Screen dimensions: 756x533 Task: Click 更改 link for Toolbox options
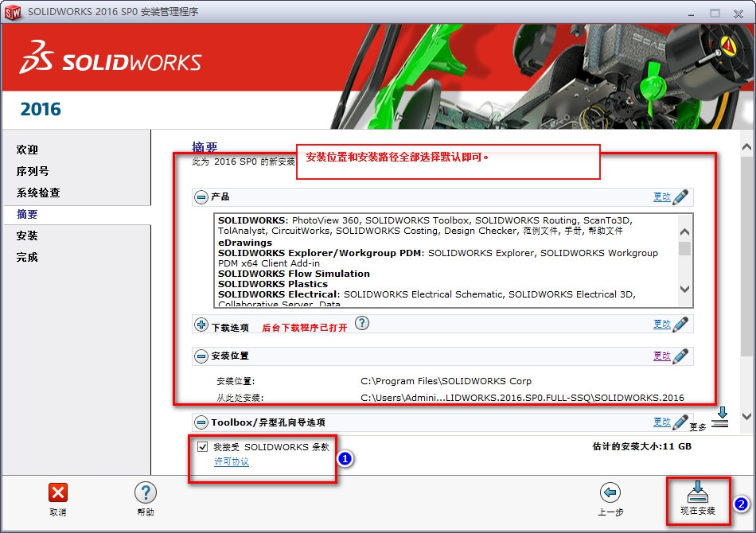click(x=662, y=422)
